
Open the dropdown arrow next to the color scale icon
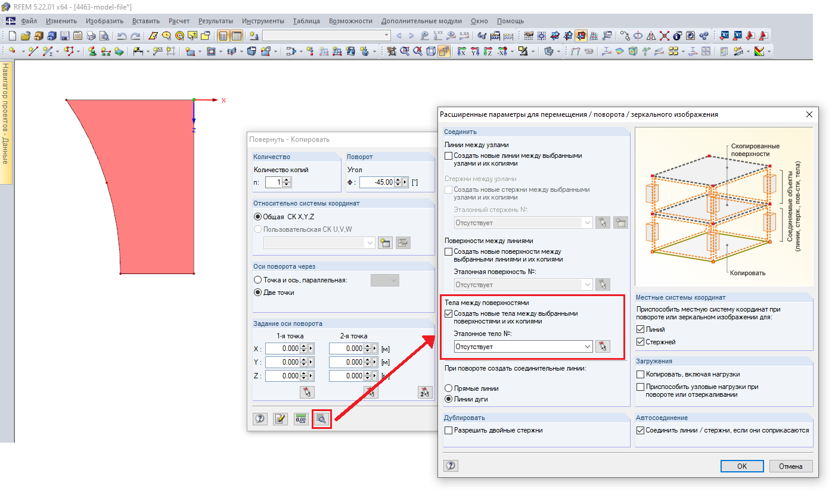coord(769,52)
